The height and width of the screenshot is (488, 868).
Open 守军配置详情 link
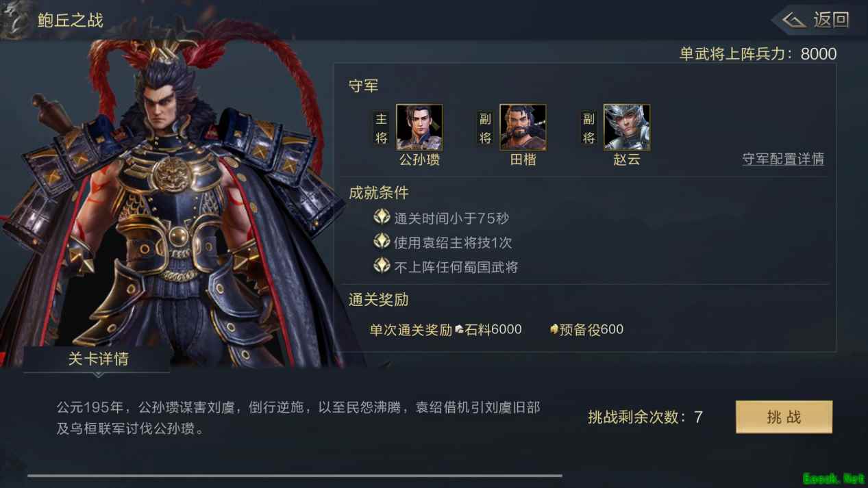[x=783, y=159]
